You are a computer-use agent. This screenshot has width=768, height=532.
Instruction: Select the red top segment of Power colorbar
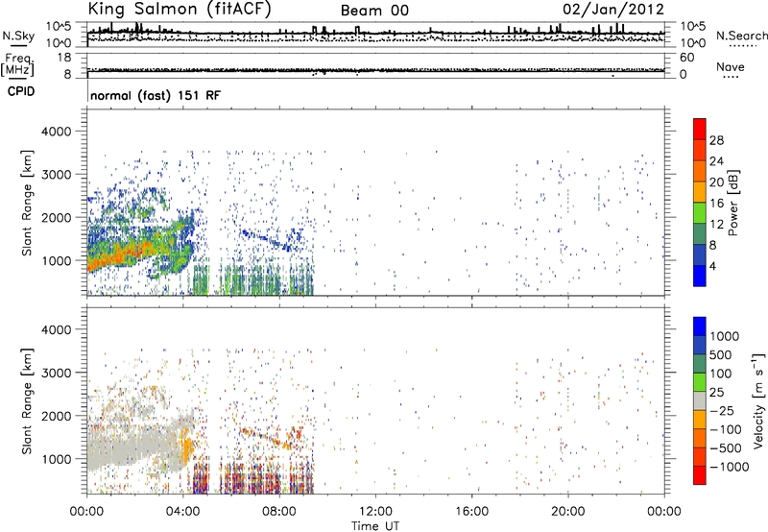700,130
